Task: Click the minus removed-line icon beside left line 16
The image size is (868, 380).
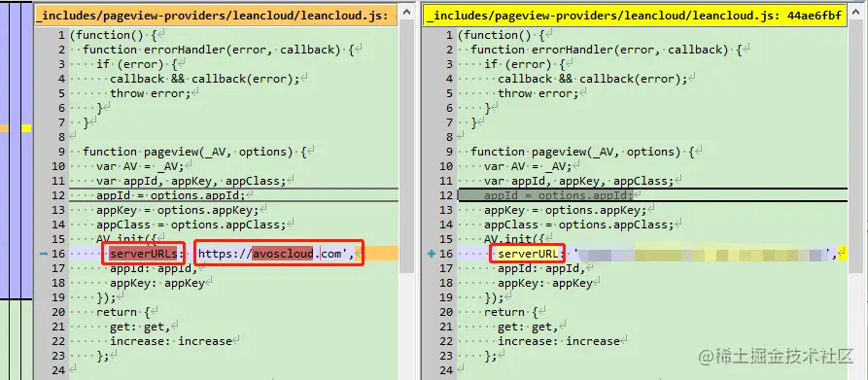Action: click(x=43, y=254)
